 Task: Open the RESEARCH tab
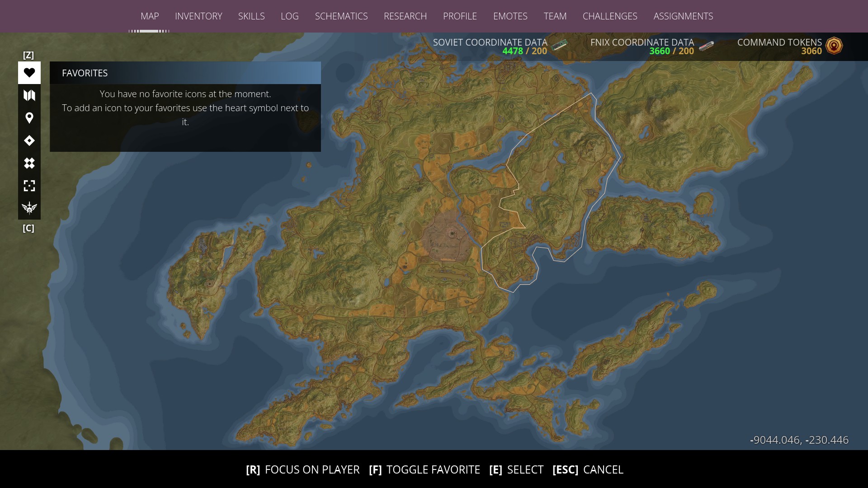405,16
